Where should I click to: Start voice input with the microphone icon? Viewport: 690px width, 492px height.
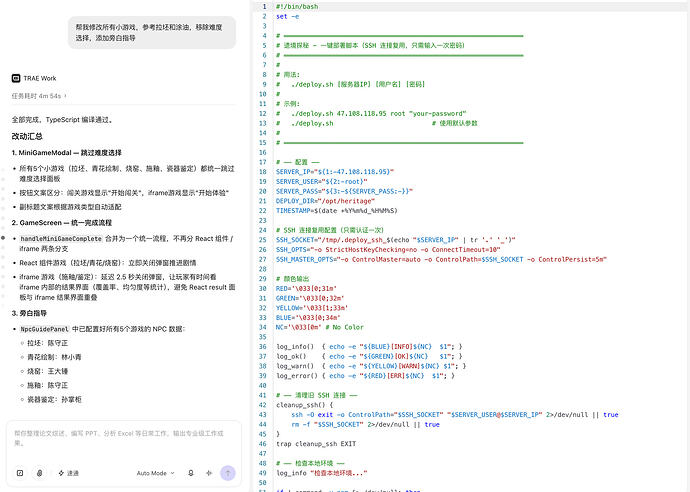(191, 473)
